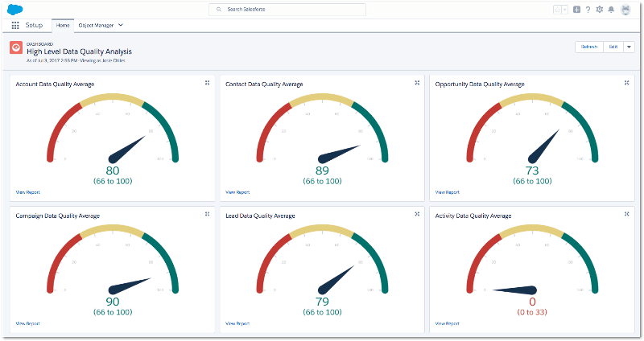Open View Report for Contact Data Quality
This screenshot has width=644, height=341.
237,192
